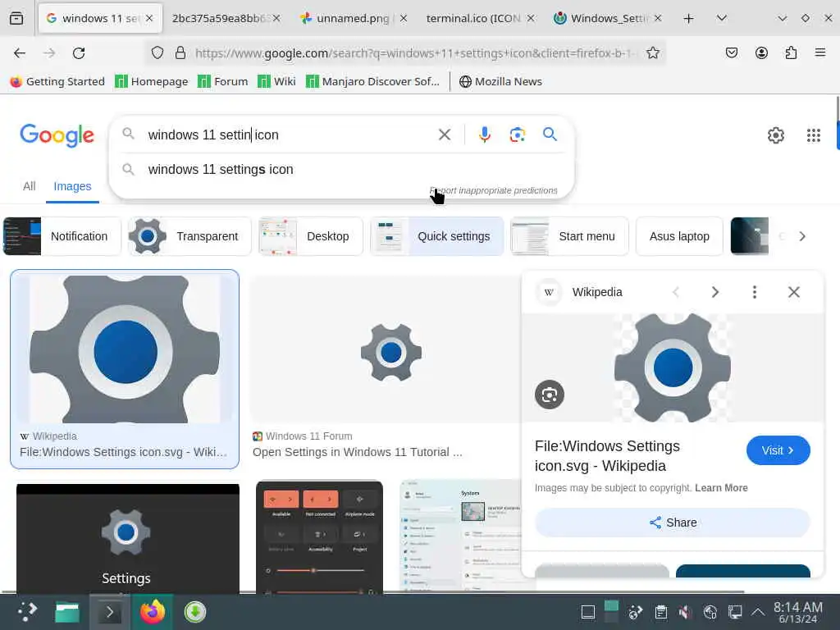Go to next image in preview
The height and width of the screenshot is (630, 840).
714,292
